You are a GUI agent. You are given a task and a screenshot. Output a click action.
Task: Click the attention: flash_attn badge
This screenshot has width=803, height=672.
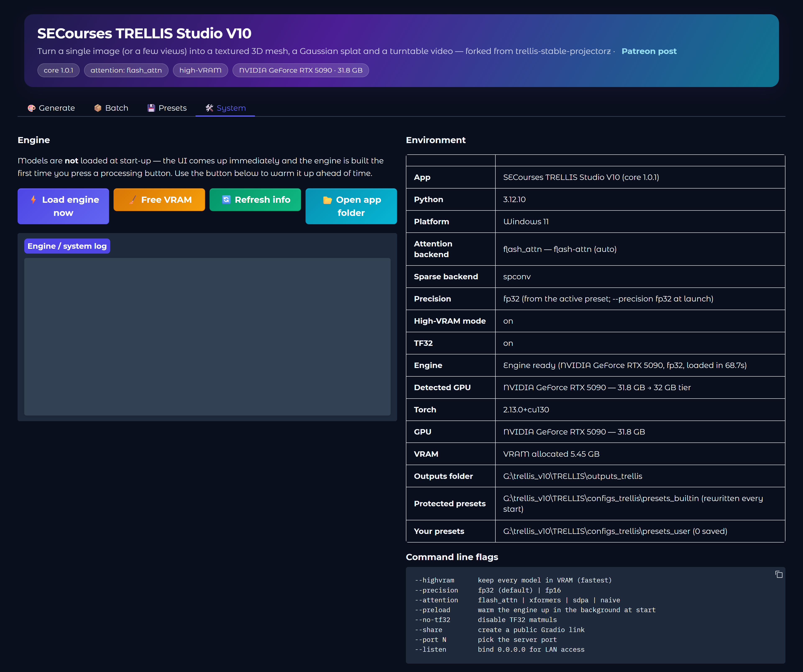126,70
